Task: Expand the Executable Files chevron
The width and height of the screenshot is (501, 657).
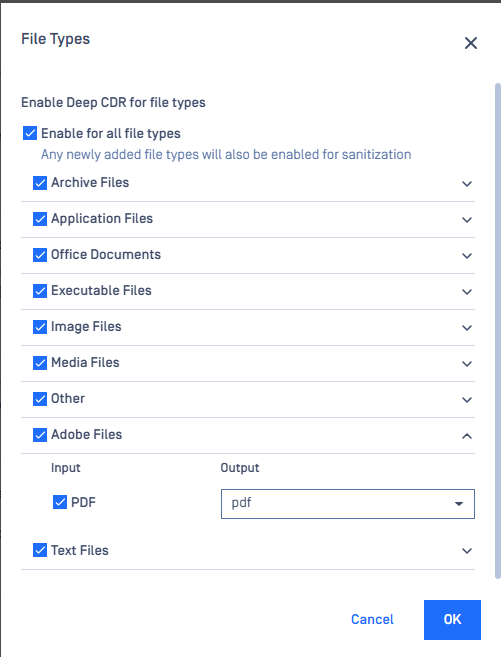Action: tap(467, 292)
